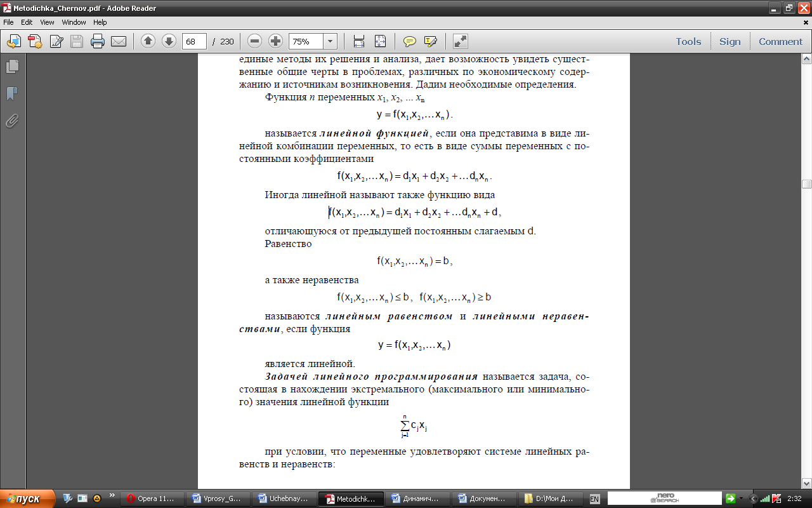The height and width of the screenshot is (508, 812).
Task: Open the View menu
Action: [47, 22]
